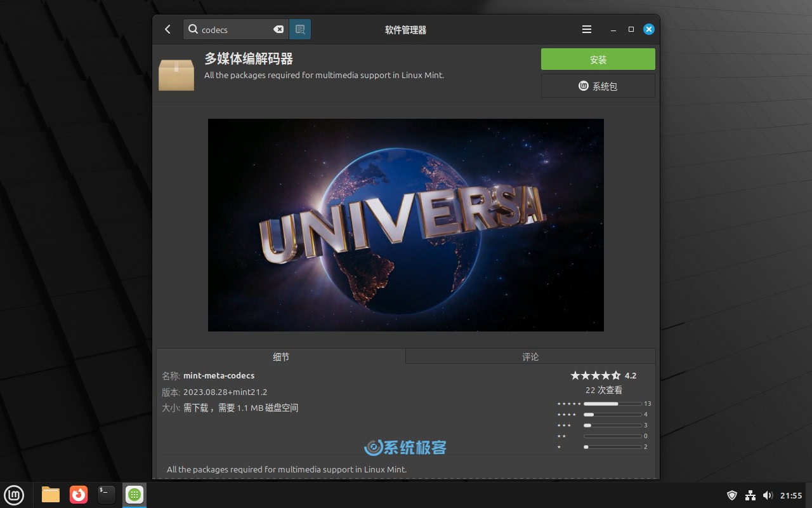Open the hamburger menu
The height and width of the screenshot is (508, 812).
[587, 29]
